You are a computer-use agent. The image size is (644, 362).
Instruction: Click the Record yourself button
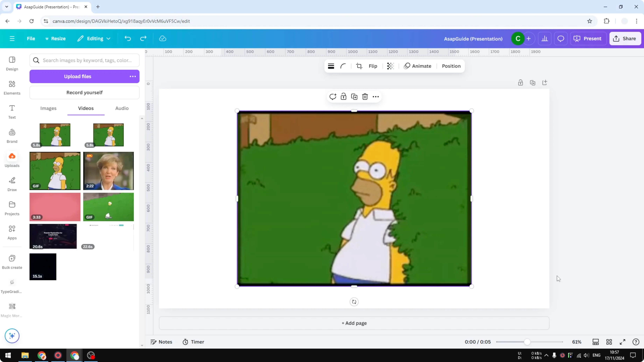85,93
